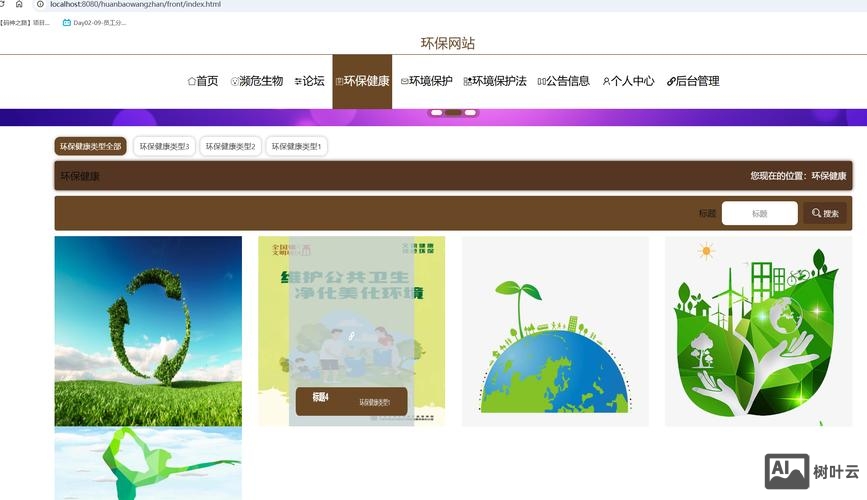This screenshot has height=500, width=867.
Task: Open the green recycling arrows image card
Action: (148, 331)
